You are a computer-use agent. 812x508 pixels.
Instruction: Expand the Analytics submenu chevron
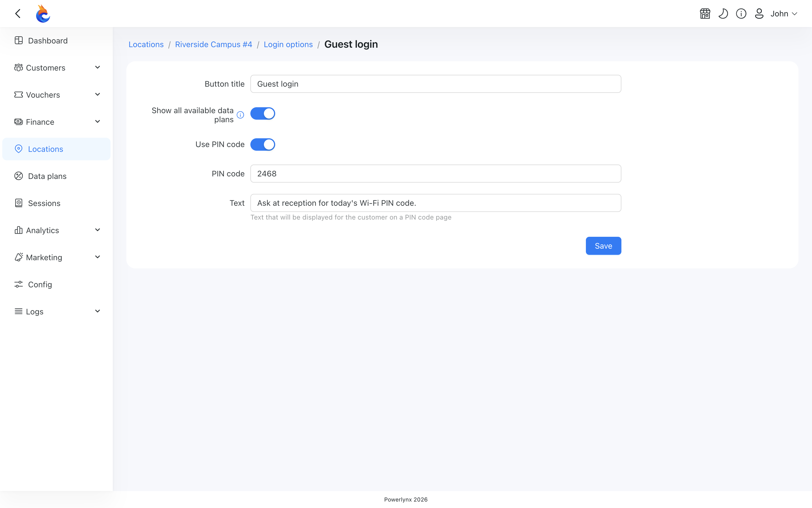tap(98, 230)
